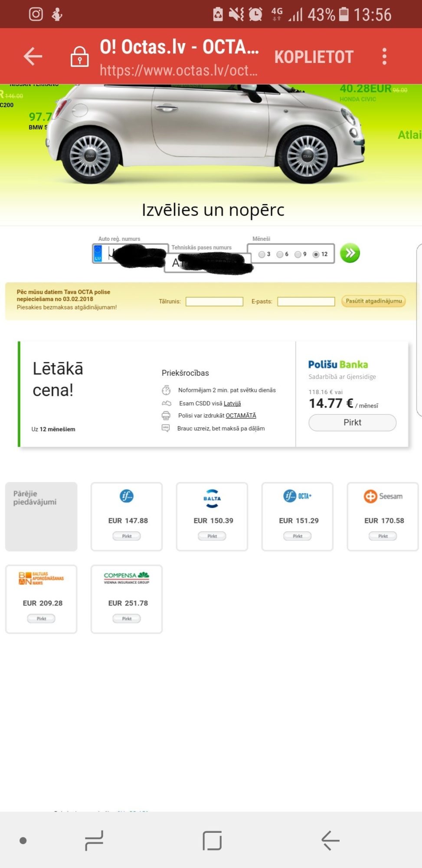The image size is (422, 868).
Task: Open the Instagram notification icon in the status bar
Action: pos(36,14)
